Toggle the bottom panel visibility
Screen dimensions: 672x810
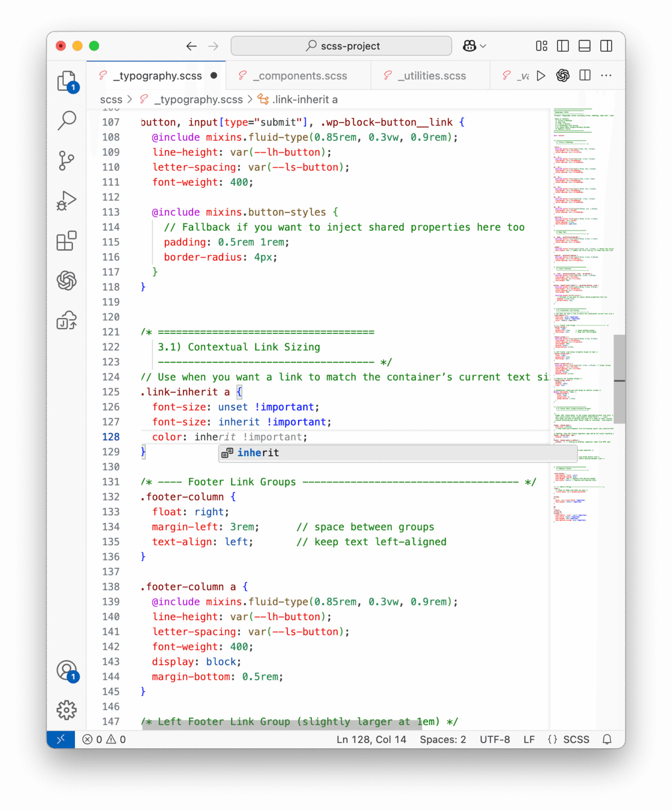point(584,46)
